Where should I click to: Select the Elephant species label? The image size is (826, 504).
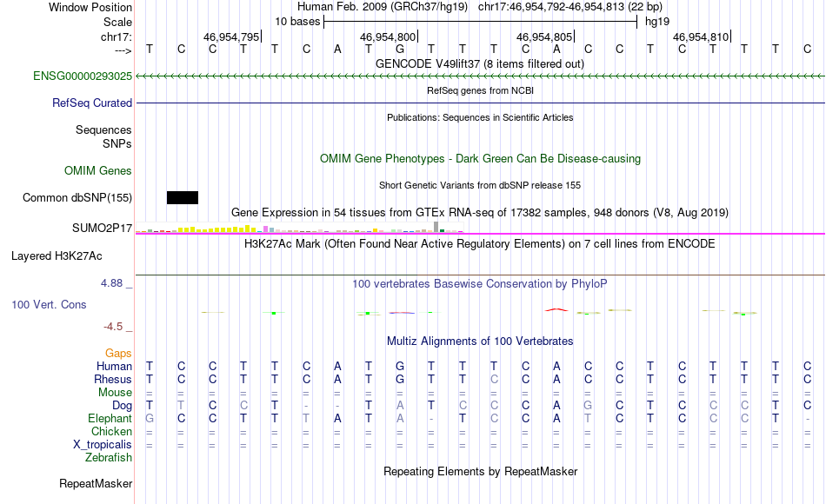(x=110, y=418)
